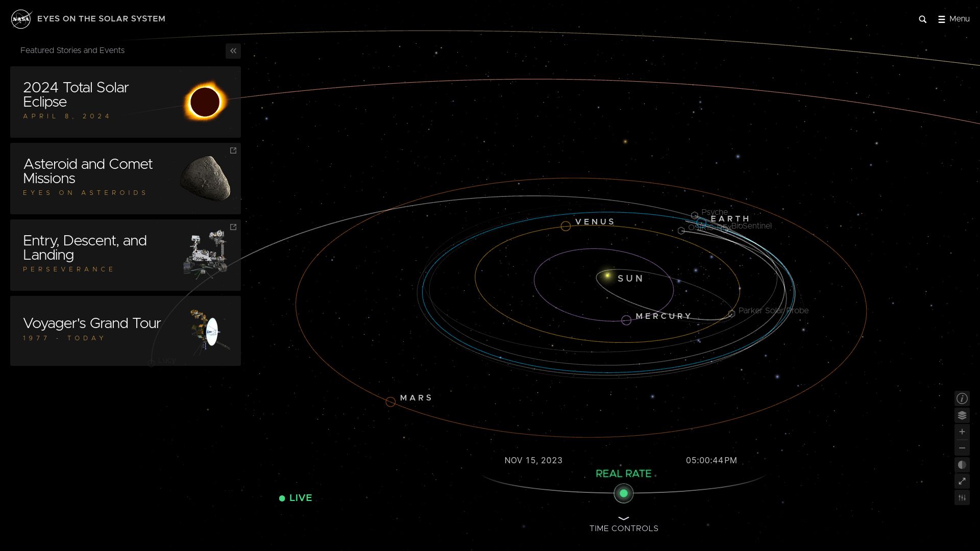
Task: Select the VENUS planet marker
Action: click(x=566, y=226)
